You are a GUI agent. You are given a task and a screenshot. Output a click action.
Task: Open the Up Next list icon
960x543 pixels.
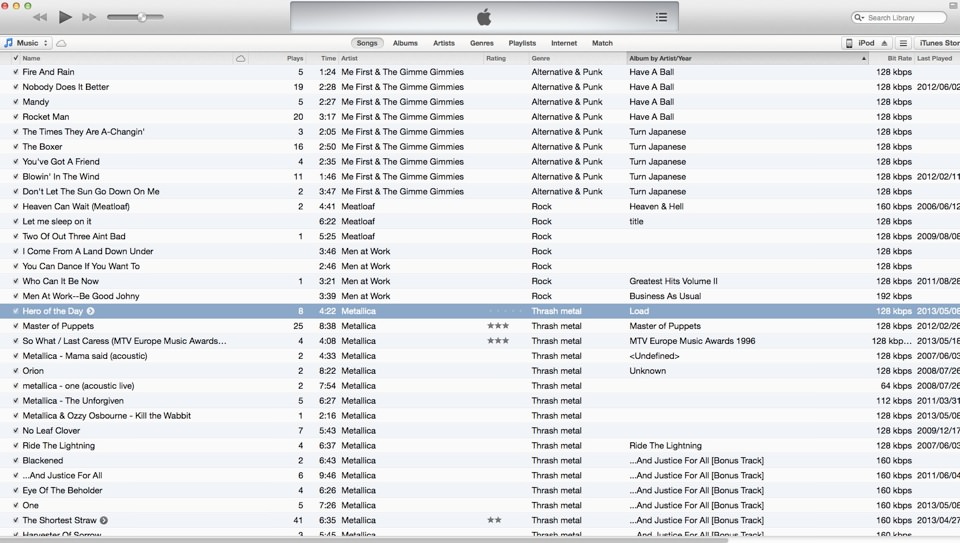point(661,17)
